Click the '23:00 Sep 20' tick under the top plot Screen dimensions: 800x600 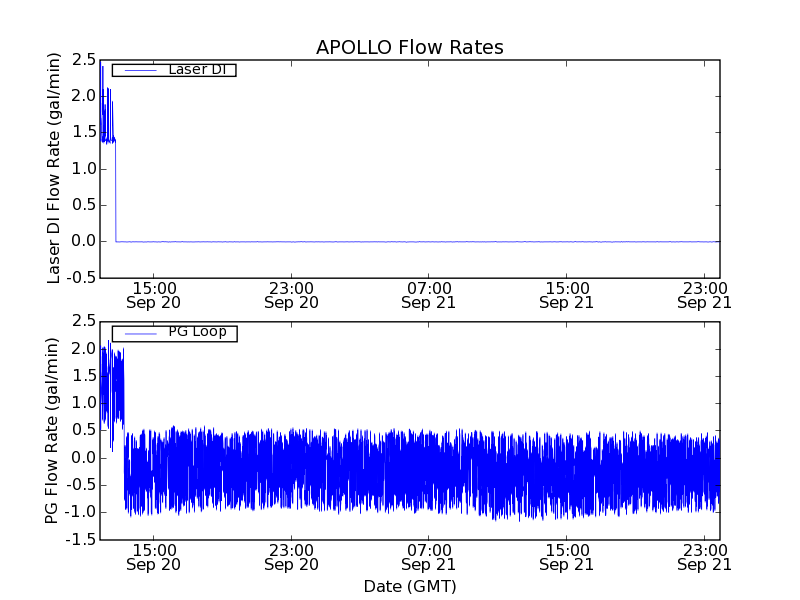click(291, 295)
